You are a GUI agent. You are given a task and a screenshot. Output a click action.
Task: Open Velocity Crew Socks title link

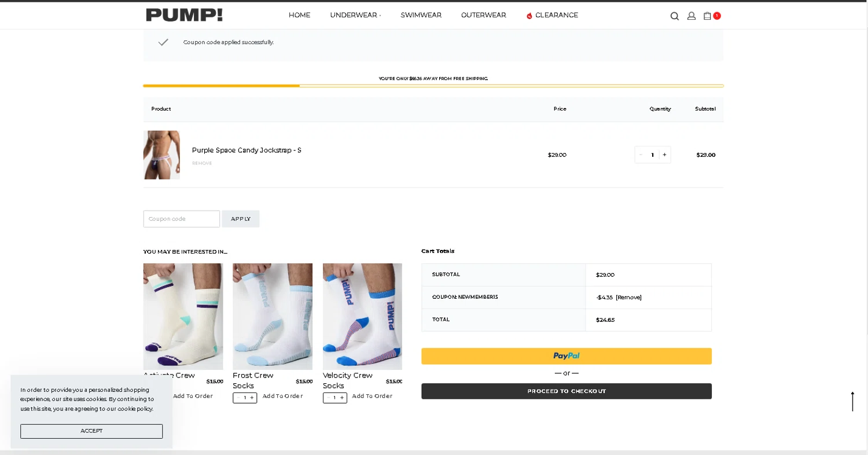pyautogui.click(x=347, y=380)
